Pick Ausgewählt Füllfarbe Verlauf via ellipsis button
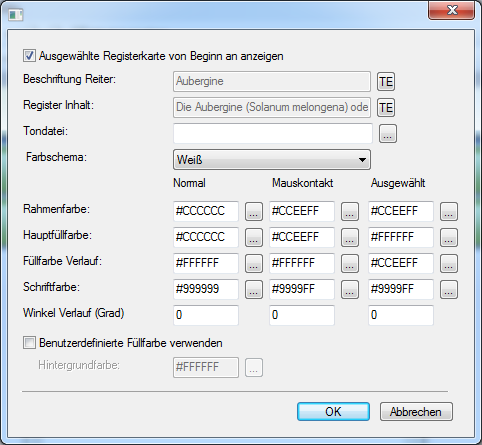This screenshot has width=482, height=445. 449,263
